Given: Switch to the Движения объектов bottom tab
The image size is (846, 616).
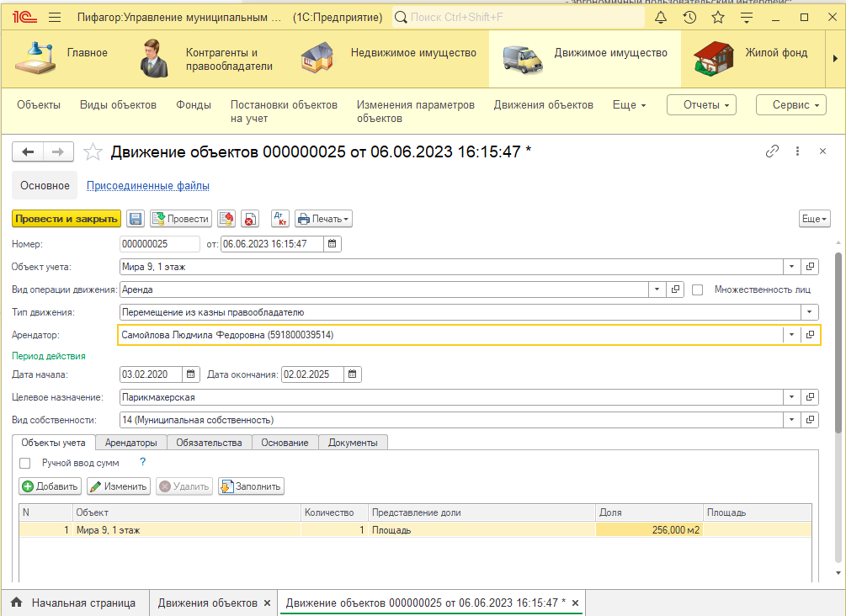Looking at the screenshot, I should (x=207, y=603).
